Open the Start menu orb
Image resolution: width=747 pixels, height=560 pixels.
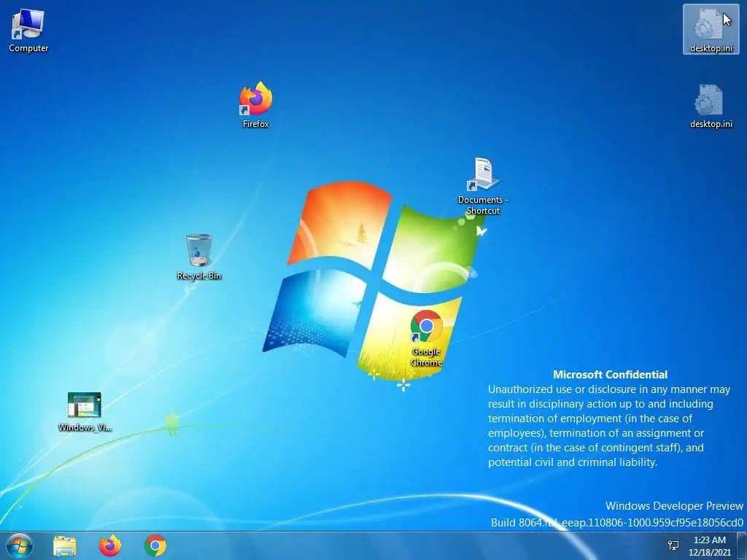pos(20,545)
